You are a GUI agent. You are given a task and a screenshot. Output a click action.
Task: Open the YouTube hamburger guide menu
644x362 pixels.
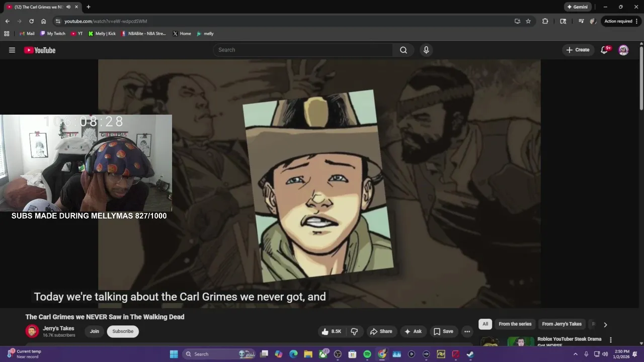click(x=12, y=50)
